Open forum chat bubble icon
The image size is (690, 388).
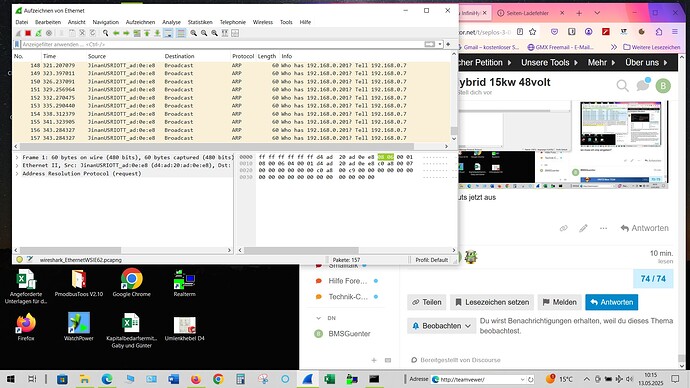(x=643, y=85)
